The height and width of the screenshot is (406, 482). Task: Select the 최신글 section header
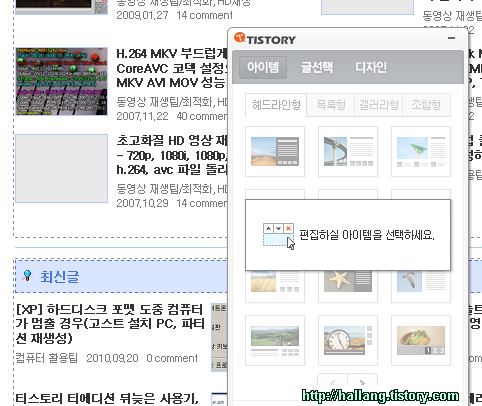pos(121,276)
